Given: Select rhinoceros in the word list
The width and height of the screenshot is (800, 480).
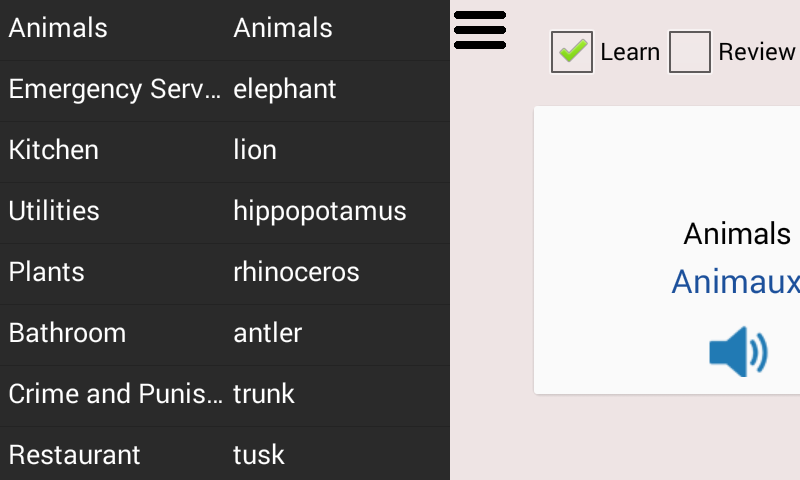Looking at the screenshot, I should coord(296,272).
